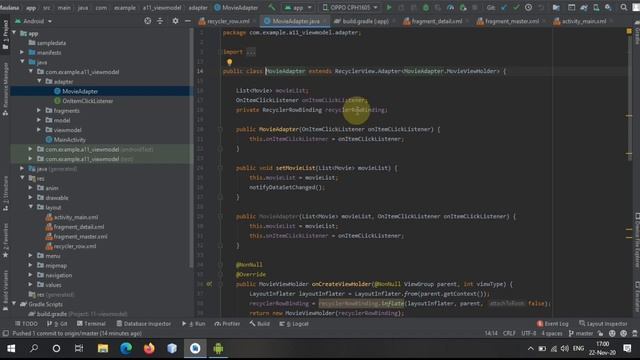This screenshot has width=640, height=360.
Task: Open the Terminal tool window
Action: [91, 324]
